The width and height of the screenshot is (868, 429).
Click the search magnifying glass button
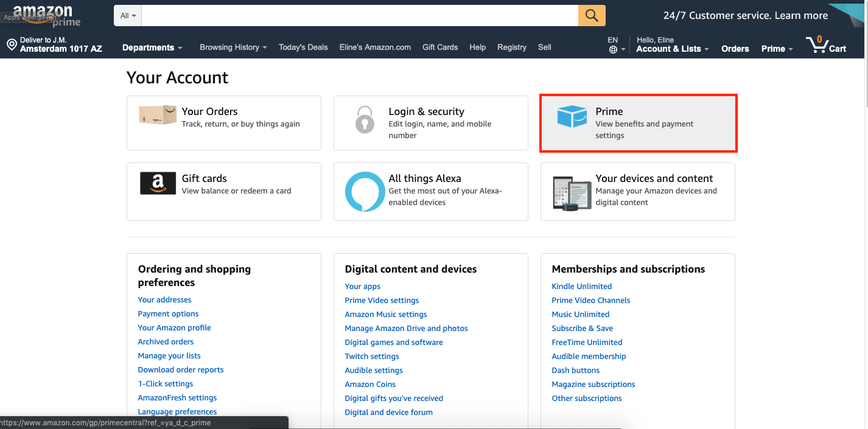[592, 15]
